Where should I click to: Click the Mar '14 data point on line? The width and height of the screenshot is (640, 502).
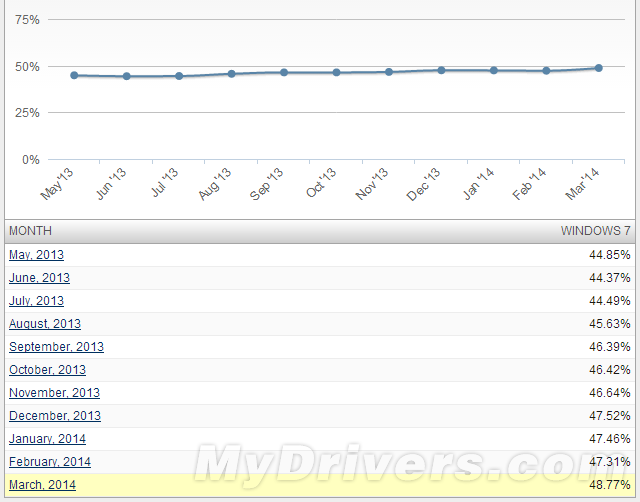click(x=598, y=68)
